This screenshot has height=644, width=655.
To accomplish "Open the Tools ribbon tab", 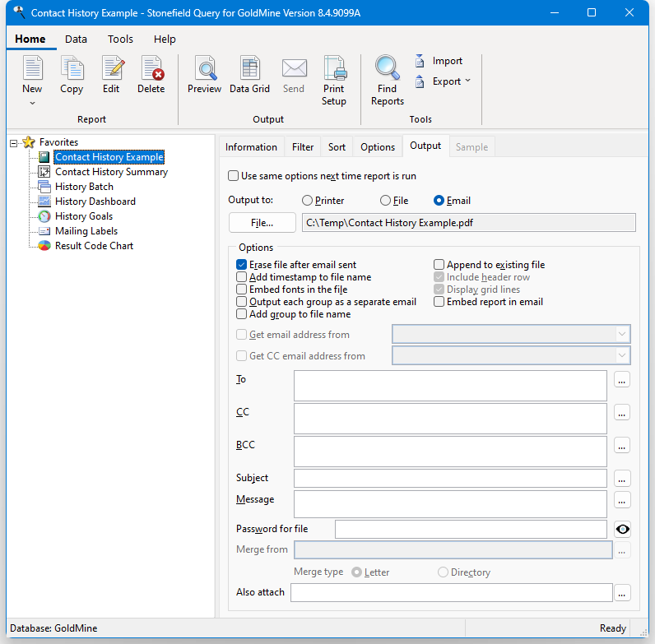I will pyautogui.click(x=120, y=39).
